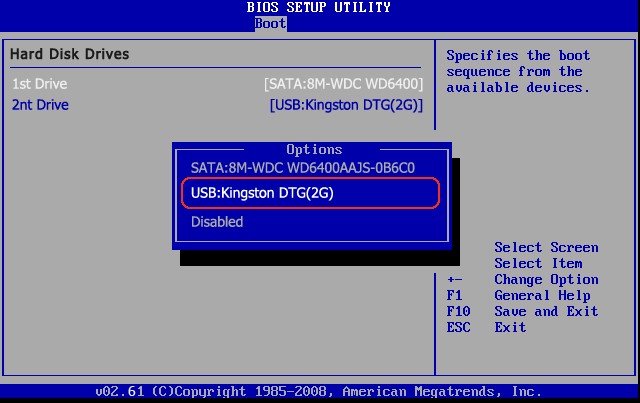Click the American Megatrends copyright line
The image size is (640, 403).
[x=318, y=391]
